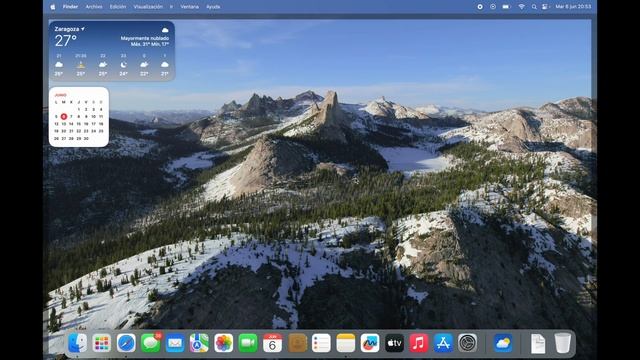Click the 27° current temperature

(x=66, y=41)
